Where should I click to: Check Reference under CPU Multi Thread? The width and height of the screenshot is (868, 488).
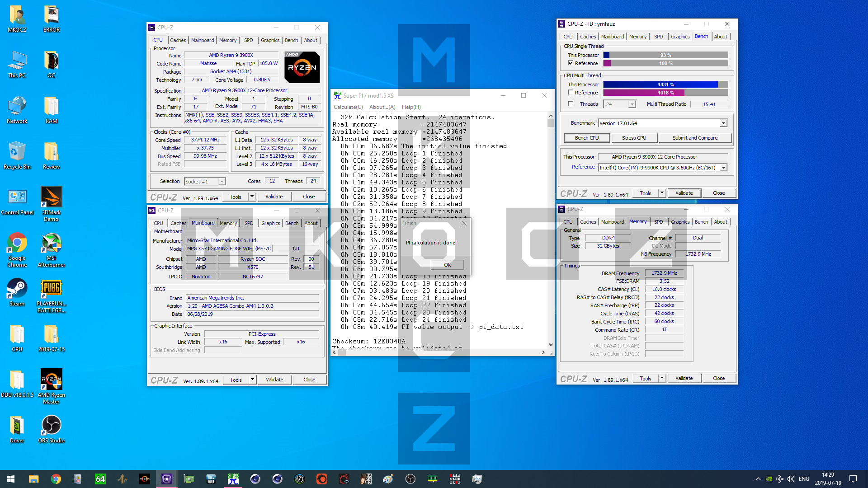pos(571,93)
